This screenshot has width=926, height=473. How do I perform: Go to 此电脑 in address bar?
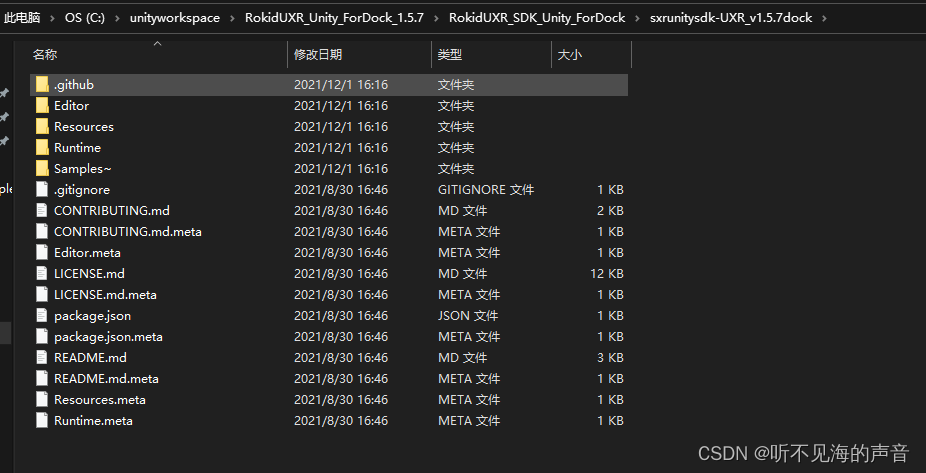click(x=22, y=18)
